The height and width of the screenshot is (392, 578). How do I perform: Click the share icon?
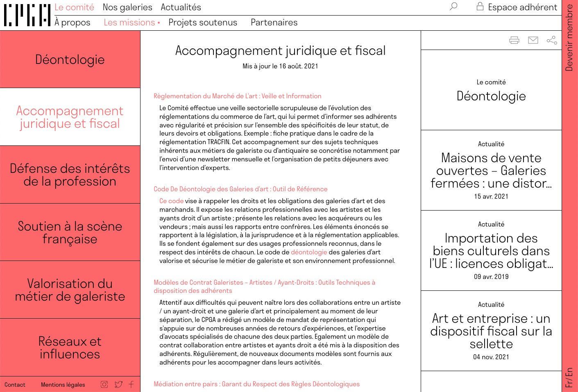coord(552,40)
